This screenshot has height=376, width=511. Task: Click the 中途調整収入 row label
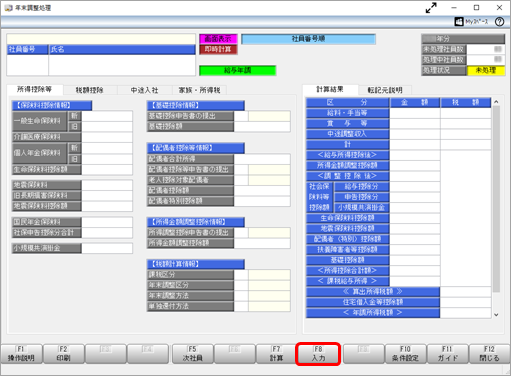point(347,134)
